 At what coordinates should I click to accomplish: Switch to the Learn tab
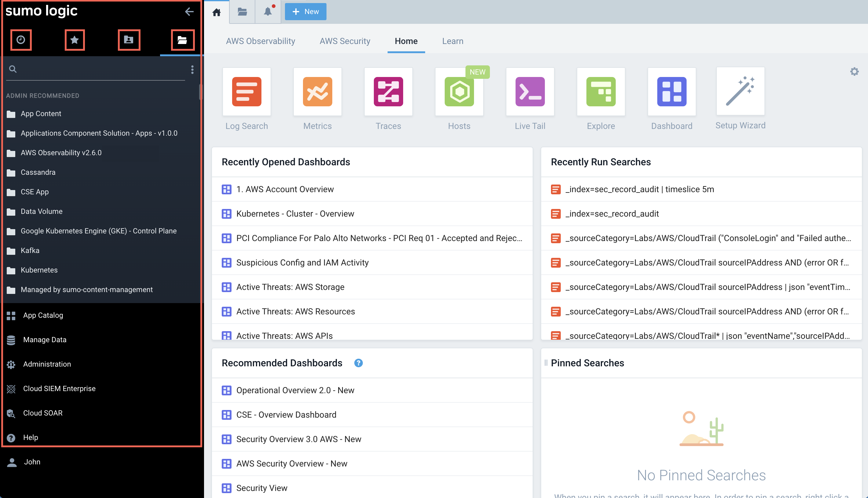452,41
